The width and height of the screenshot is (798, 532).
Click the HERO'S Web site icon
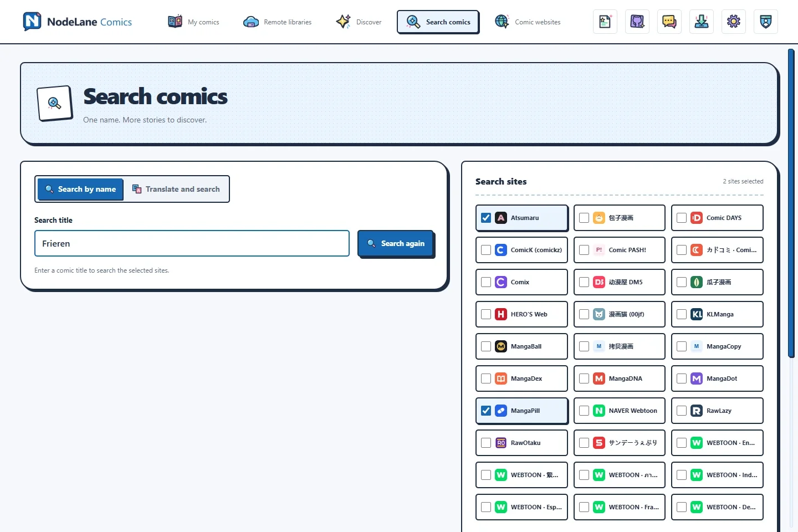[x=501, y=314]
